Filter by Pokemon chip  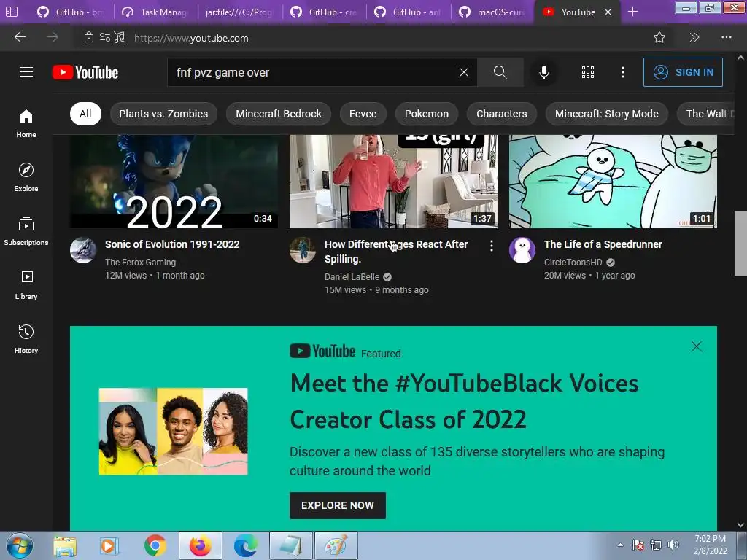(426, 114)
